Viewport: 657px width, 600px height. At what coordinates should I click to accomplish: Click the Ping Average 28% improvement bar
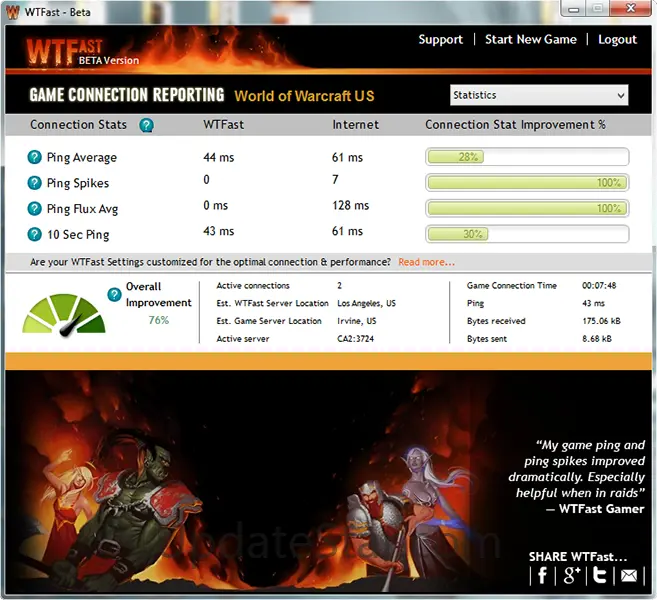pyautogui.click(x=527, y=157)
